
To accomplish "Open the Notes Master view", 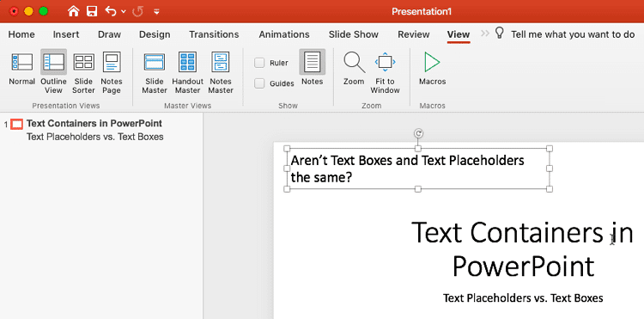I will (221, 72).
